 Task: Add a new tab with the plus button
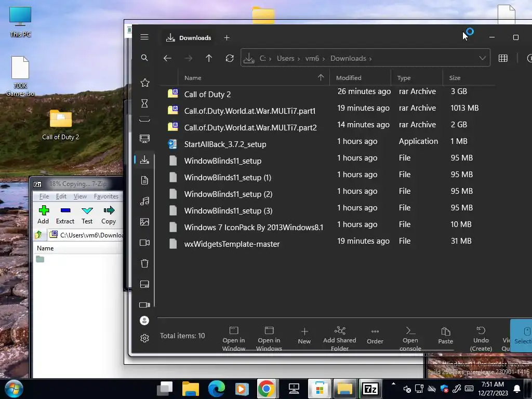click(x=227, y=37)
